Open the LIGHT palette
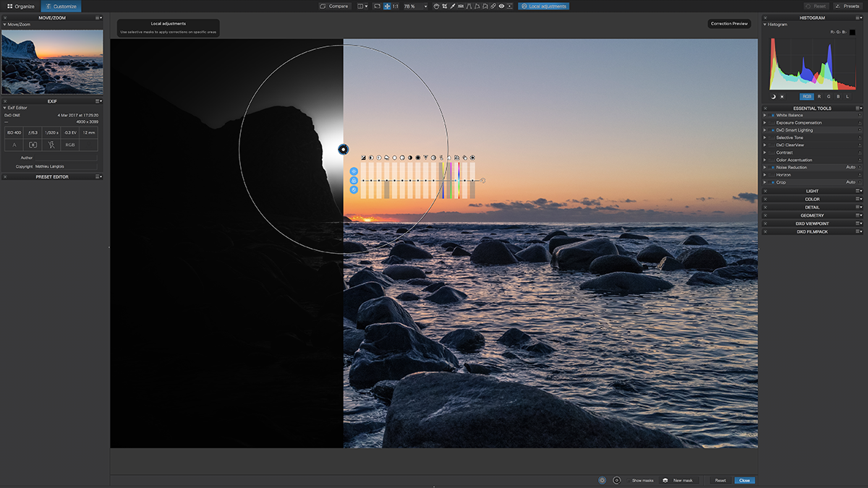 pyautogui.click(x=812, y=191)
